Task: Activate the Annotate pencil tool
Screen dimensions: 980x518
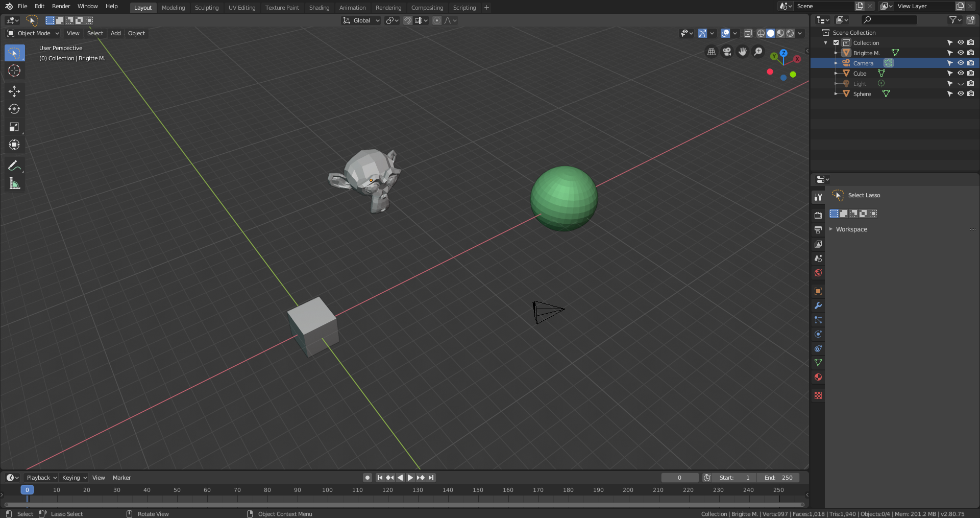Action: (14, 166)
